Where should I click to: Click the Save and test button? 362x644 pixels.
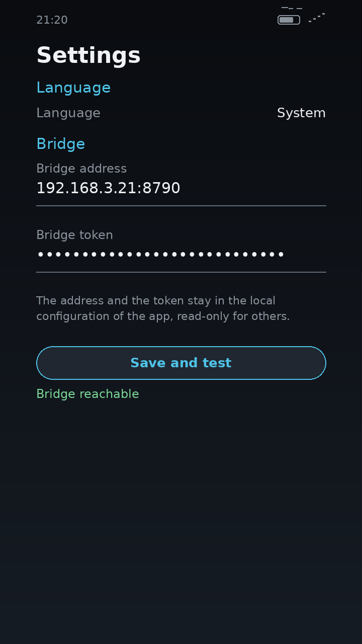click(x=181, y=363)
